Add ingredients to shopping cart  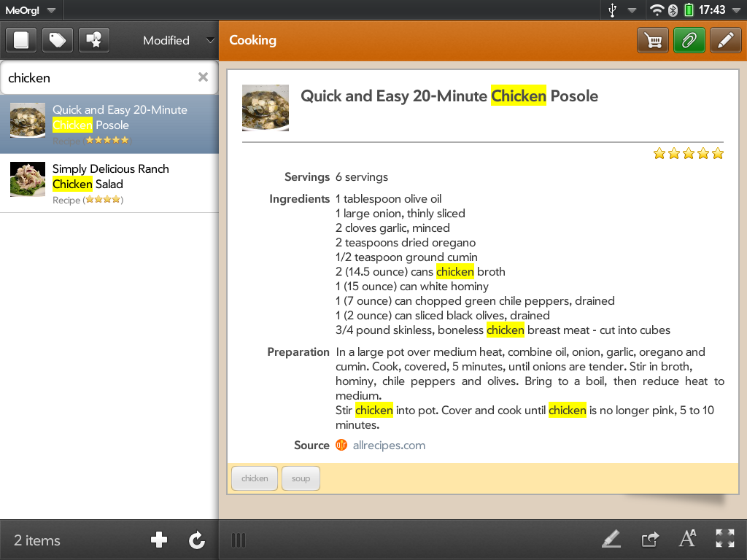653,41
